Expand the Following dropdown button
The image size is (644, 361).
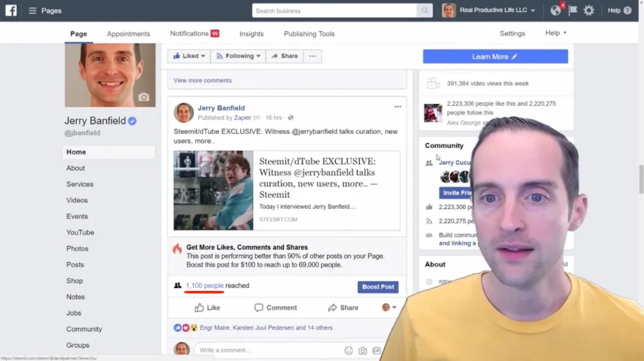click(238, 56)
